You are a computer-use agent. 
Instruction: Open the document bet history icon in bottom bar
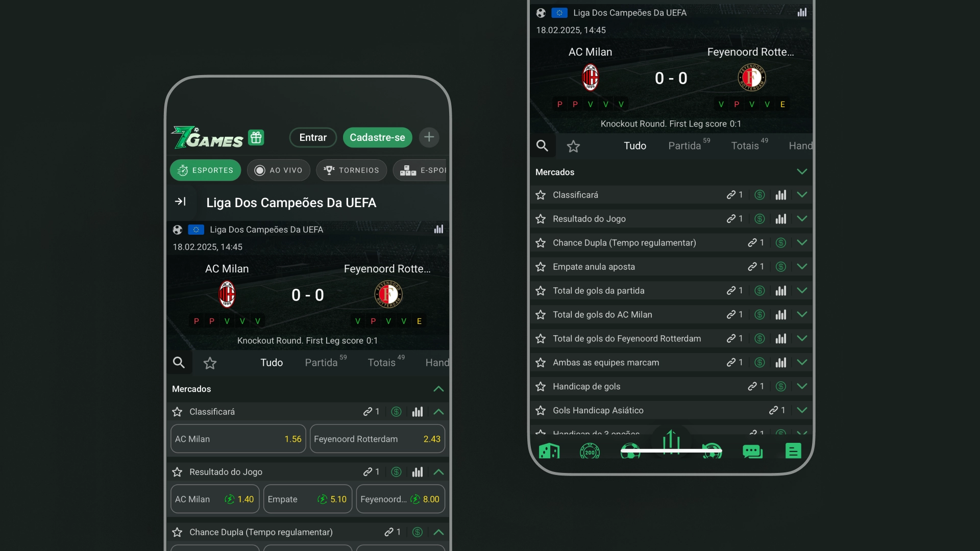point(793,451)
